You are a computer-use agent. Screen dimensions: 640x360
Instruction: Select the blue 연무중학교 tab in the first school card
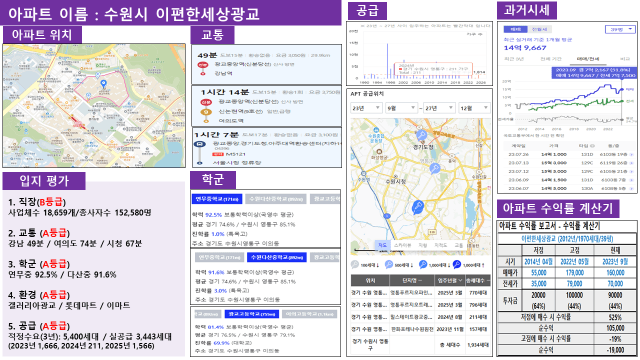click(217, 199)
